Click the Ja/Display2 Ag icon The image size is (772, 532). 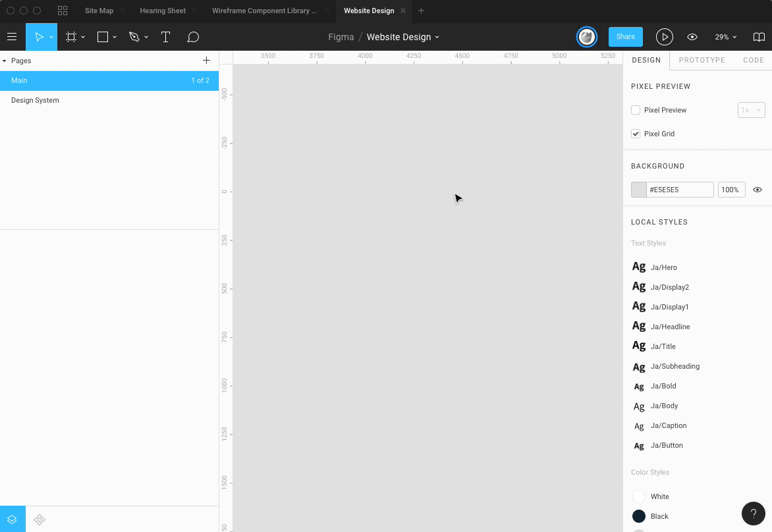point(638,286)
